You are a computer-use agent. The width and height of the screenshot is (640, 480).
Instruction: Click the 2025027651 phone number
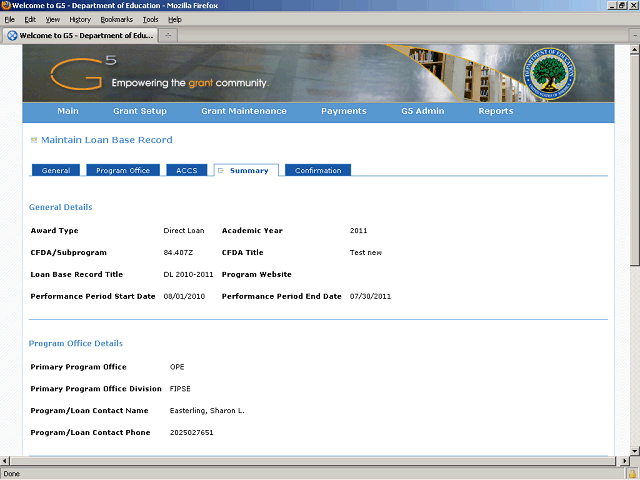click(191, 433)
